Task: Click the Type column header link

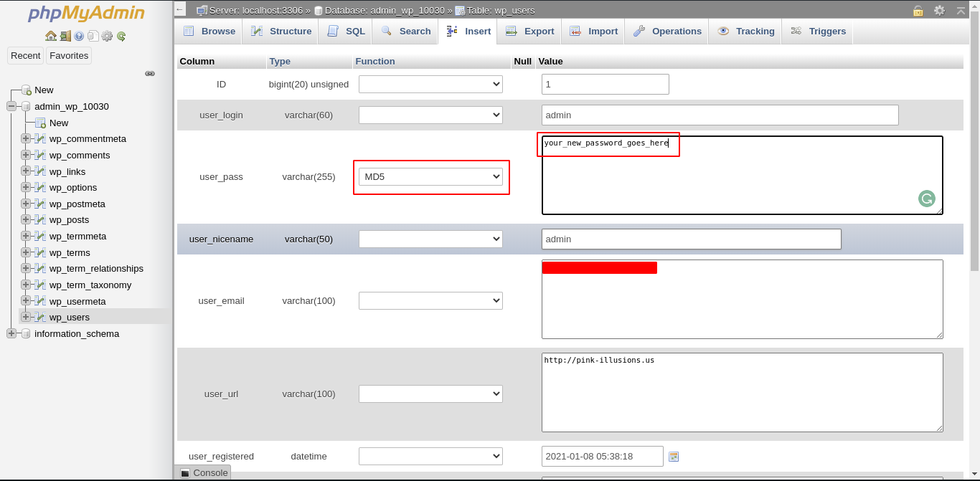Action: click(x=280, y=62)
